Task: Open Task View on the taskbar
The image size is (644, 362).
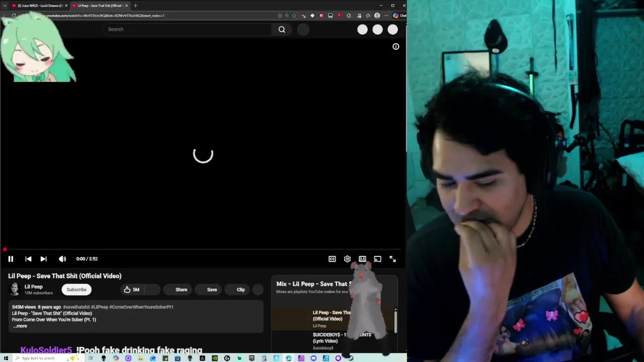Action: [x=91, y=358]
